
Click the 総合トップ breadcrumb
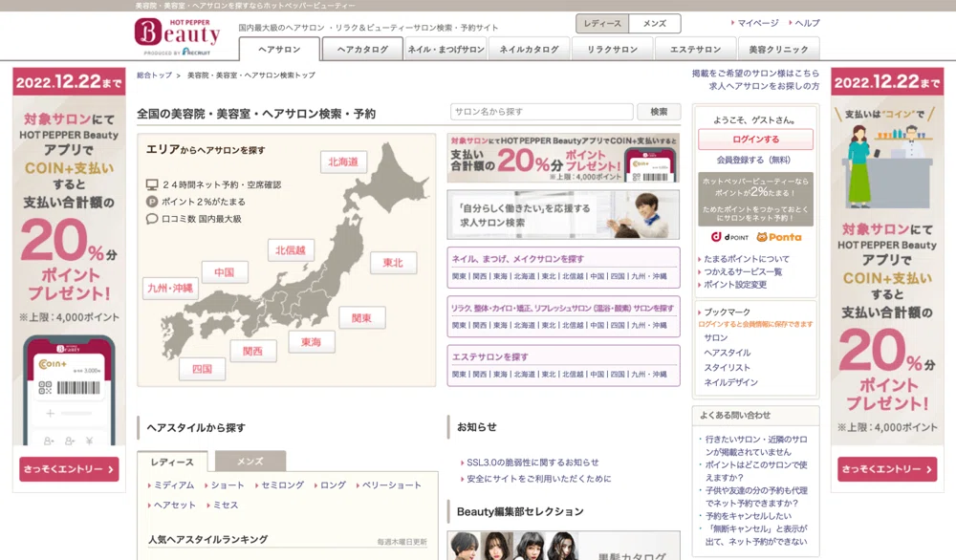[x=154, y=75]
